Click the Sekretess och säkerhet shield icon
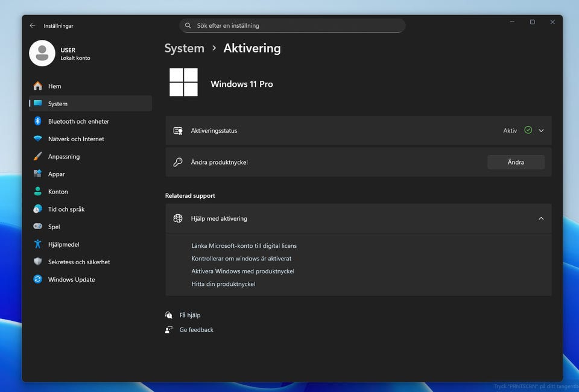 [38, 262]
